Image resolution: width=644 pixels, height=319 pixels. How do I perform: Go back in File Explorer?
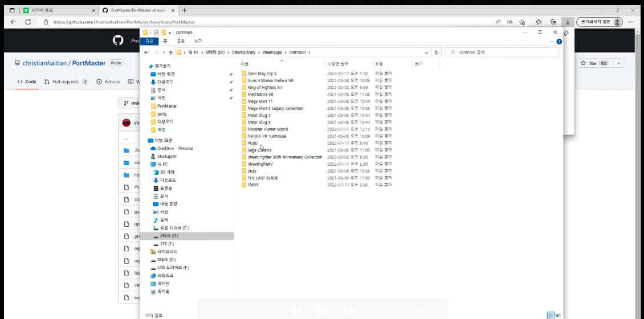point(146,52)
